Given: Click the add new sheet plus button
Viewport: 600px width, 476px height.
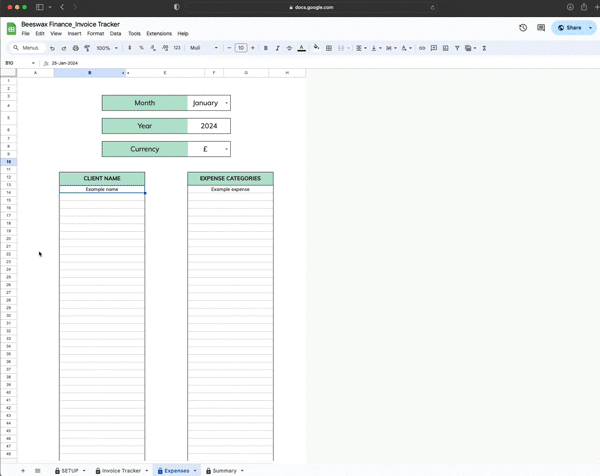Looking at the screenshot, I should tap(23, 470).
